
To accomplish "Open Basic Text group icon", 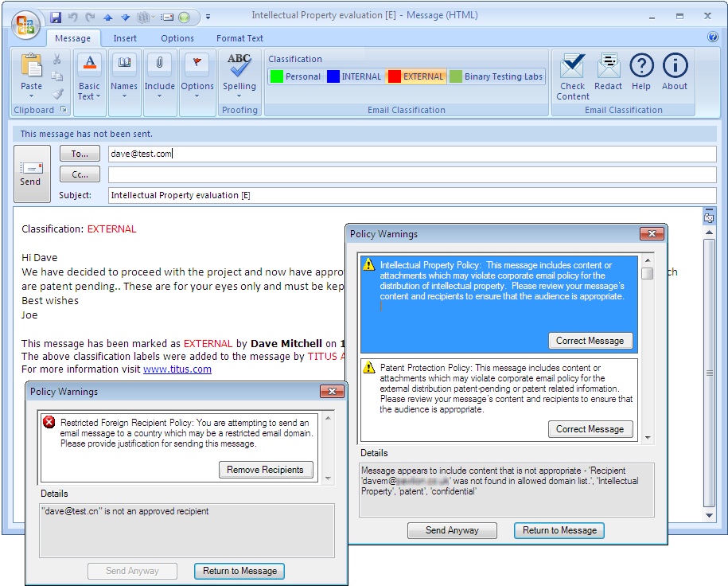I will pos(90,65).
